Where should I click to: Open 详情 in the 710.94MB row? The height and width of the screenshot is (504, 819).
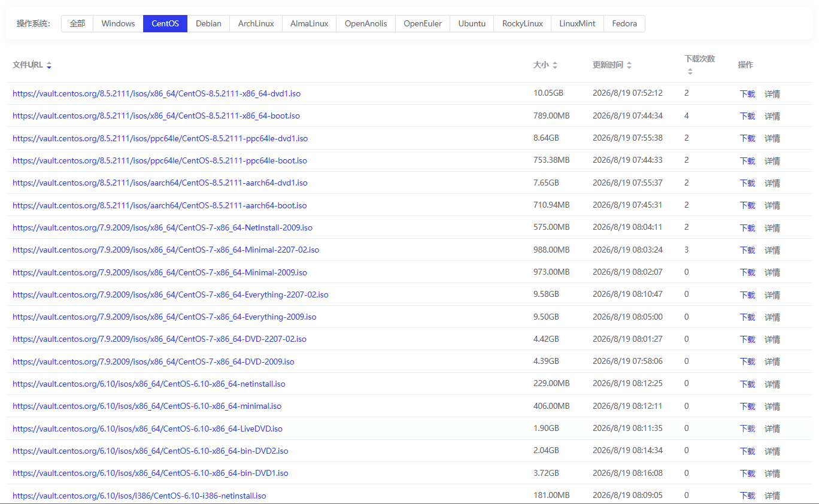point(772,205)
